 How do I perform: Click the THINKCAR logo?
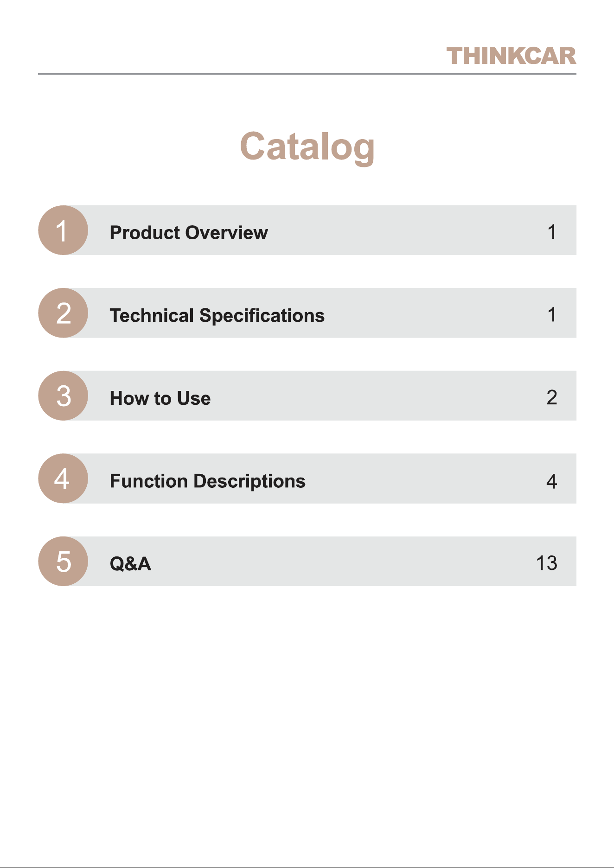coord(512,56)
